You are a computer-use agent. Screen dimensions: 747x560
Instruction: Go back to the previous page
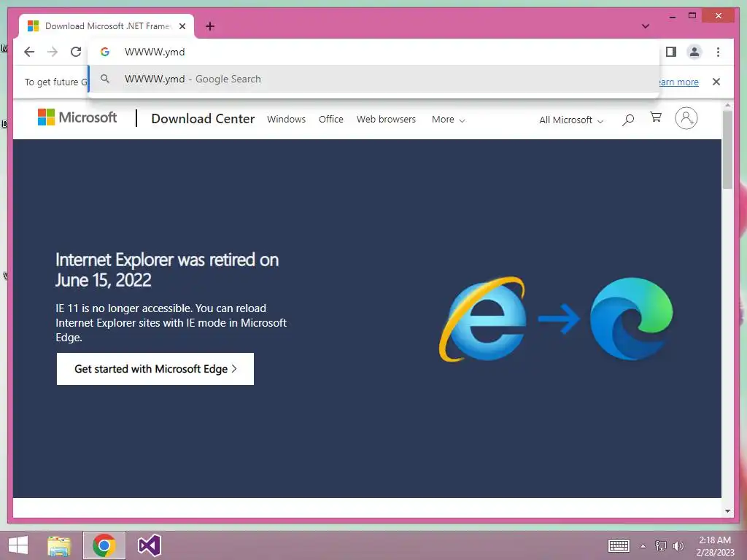point(29,52)
